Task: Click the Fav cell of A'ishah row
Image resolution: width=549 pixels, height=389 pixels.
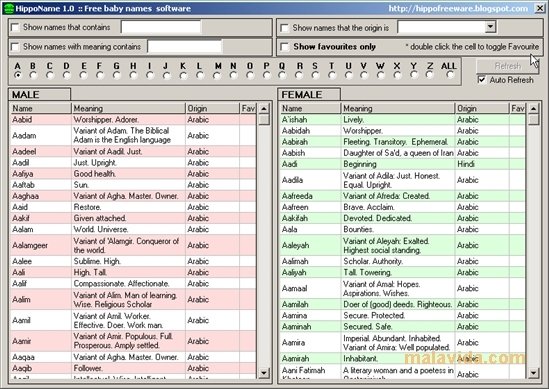Action: click(517, 119)
